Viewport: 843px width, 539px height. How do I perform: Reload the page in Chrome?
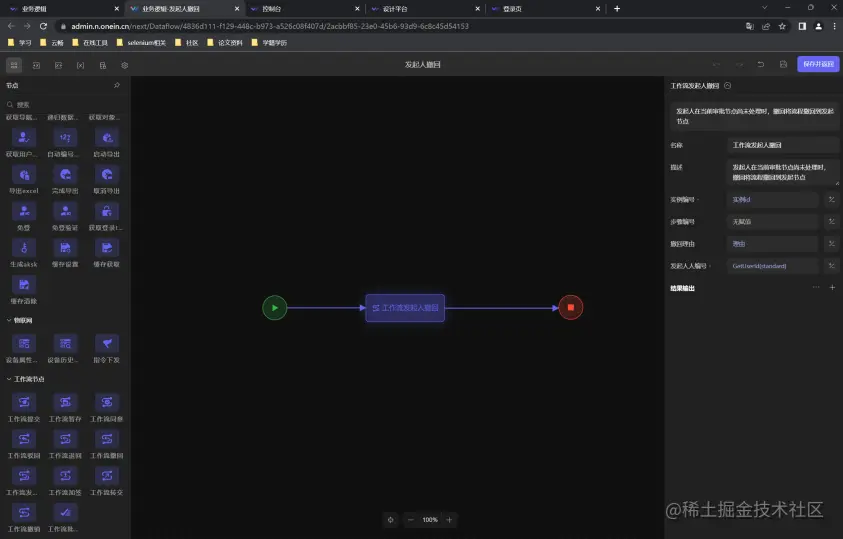[43, 26]
